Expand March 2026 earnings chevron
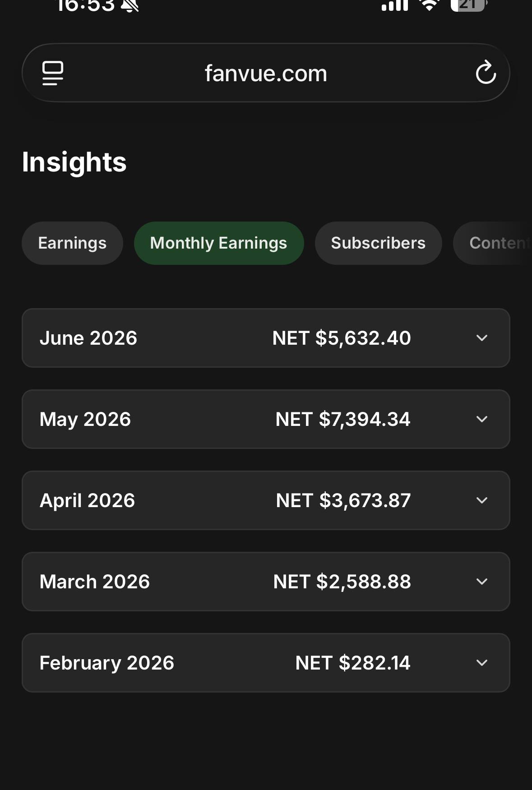The height and width of the screenshot is (790, 532). 482,582
